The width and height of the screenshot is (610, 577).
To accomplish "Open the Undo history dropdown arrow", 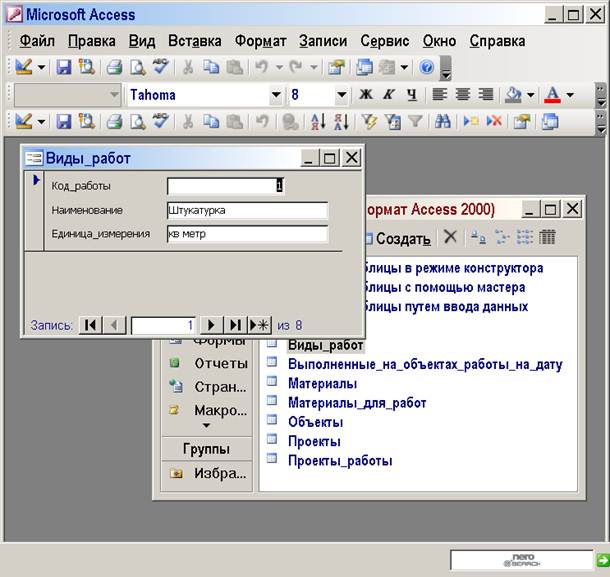I will [279, 67].
